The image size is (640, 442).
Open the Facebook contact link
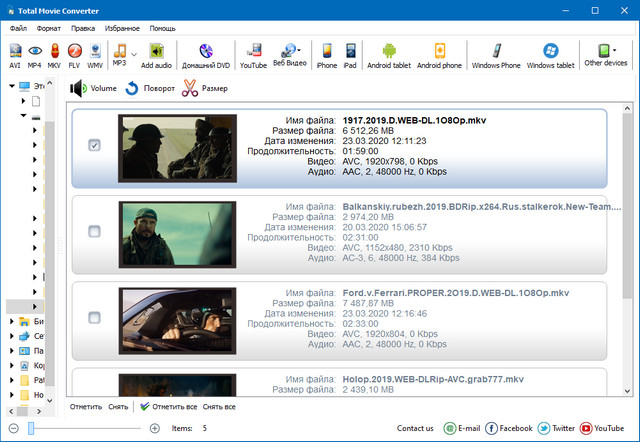tap(509, 428)
